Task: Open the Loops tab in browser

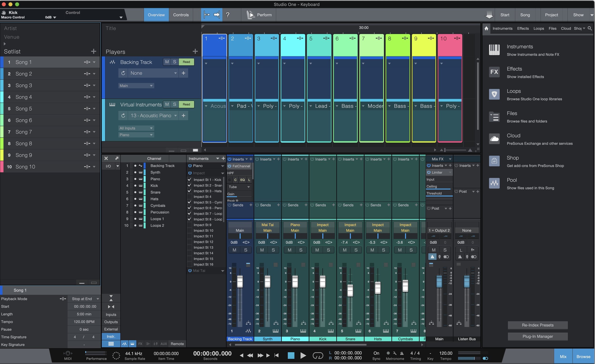Action: pyautogui.click(x=539, y=28)
